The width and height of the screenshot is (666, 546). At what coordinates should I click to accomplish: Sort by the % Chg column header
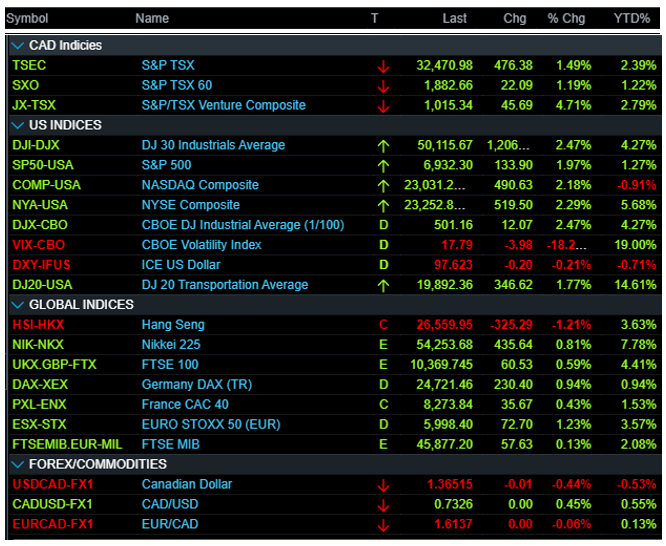point(566,19)
